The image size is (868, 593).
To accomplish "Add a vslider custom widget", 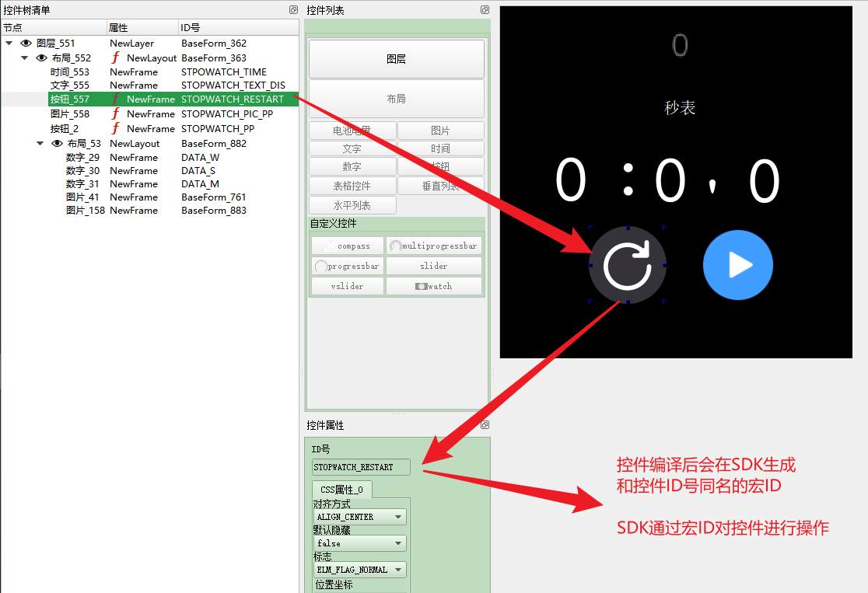I will pyautogui.click(x=348, y=286).
